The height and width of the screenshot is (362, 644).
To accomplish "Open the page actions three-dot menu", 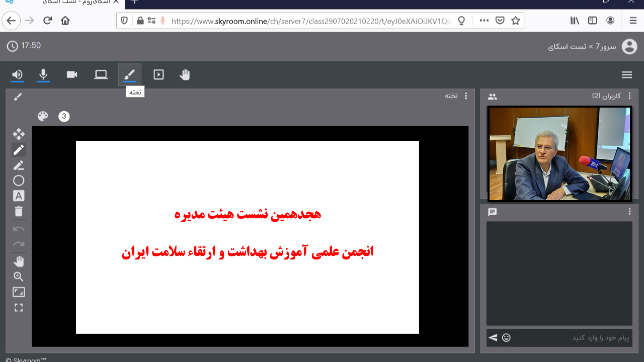I will [484, 21].
